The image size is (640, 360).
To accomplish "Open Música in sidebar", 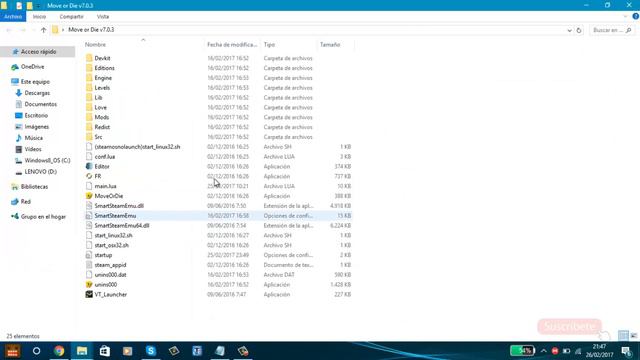I will click(x=33, y=138).
